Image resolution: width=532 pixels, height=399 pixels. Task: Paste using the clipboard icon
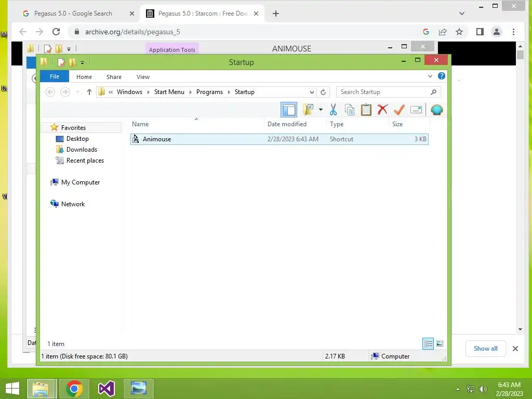pos(366,110)
